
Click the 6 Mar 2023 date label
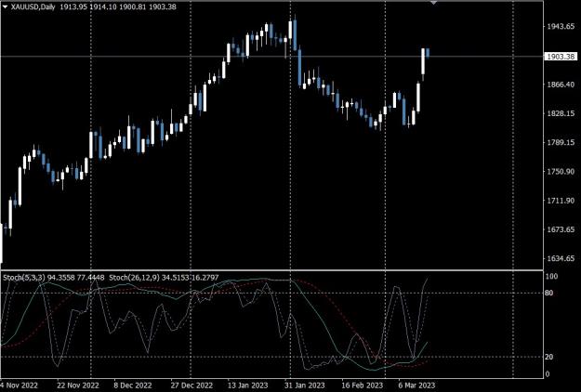(x=416, y=385)
